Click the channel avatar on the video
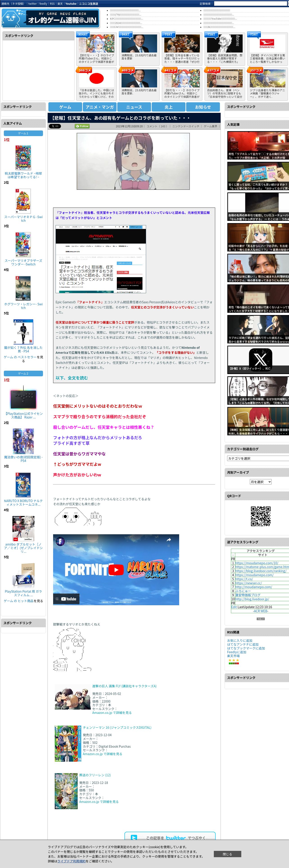The image size is (289, 868). pos(60,541)
